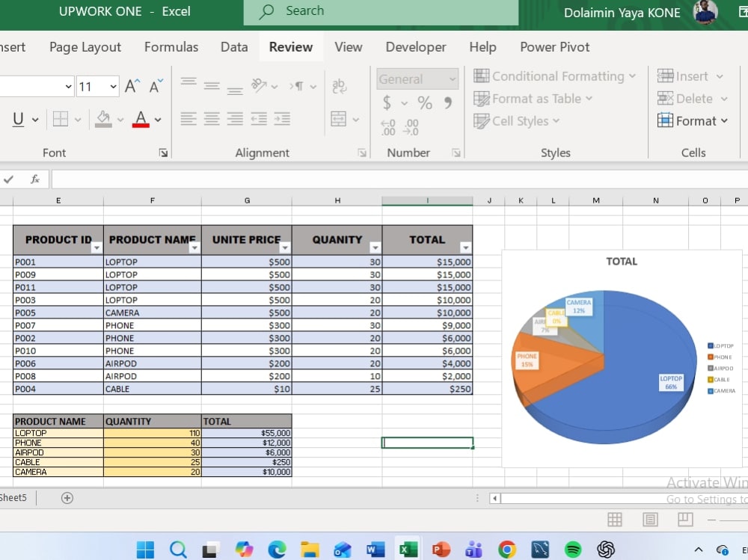
Task: Apply percent style
Action: point(425,102)
